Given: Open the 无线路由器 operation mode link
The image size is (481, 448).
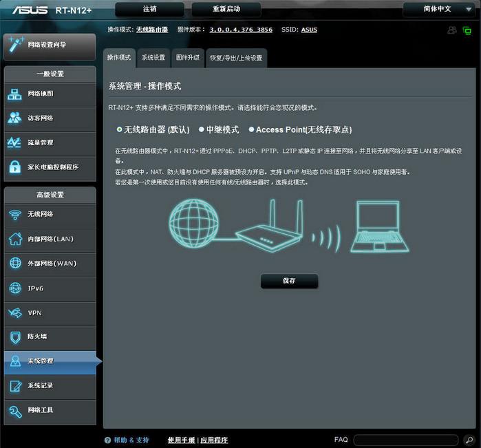Looking at the screenshot, I should click(152, 30).
